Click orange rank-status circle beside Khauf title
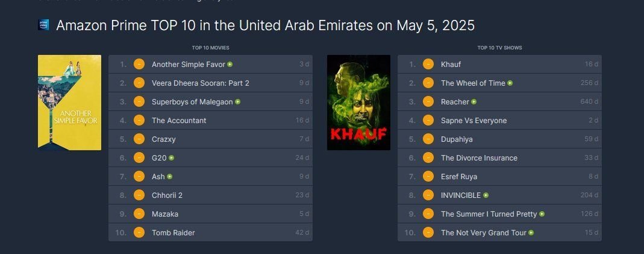644x254 pixels. tap(428, 65)
